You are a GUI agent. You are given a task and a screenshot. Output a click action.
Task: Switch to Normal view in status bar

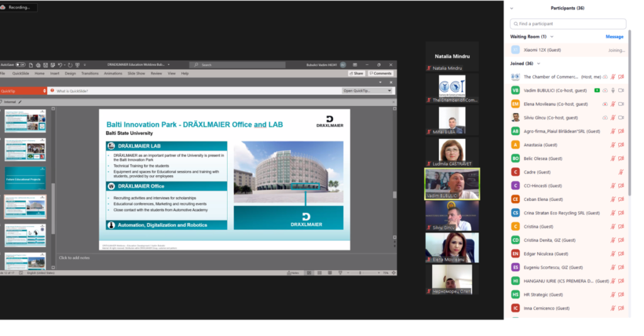click(x=309, y=273)
